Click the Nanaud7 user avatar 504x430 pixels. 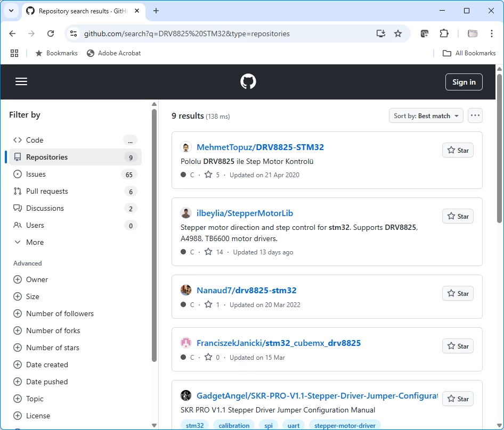click(x=186, y=290)
